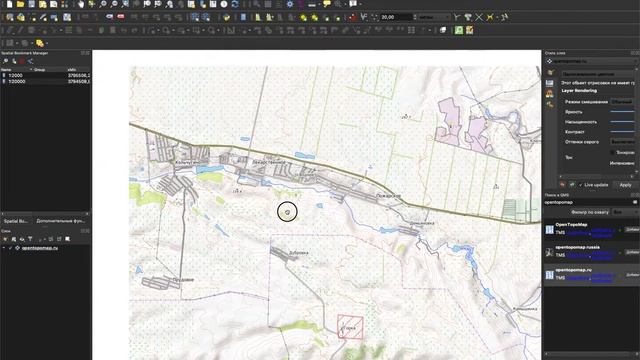Click the styling panel horizontal scrollbar
Screen dimensions: 640x360
coord(596,176)
